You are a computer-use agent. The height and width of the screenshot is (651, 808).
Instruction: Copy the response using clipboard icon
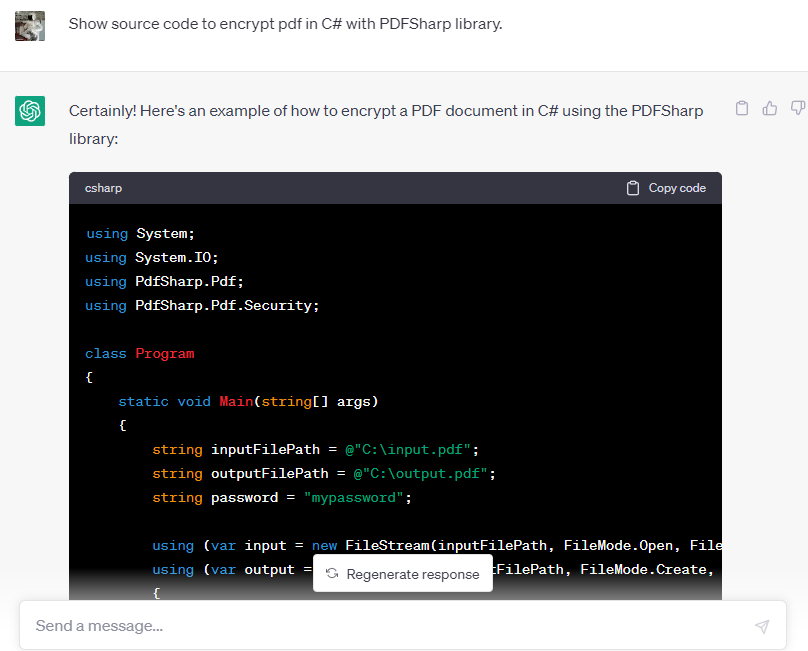(742, 108)
